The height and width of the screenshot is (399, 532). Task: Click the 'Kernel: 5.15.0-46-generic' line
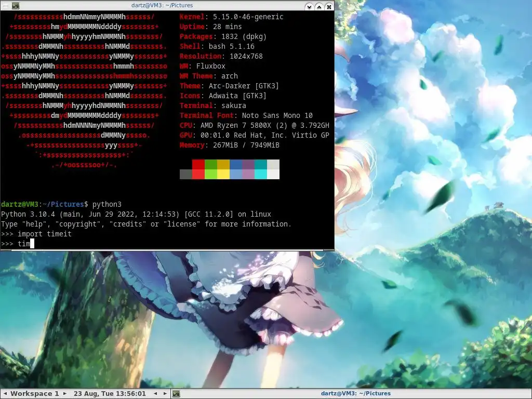pyautogui.click(x=231, y=17)
